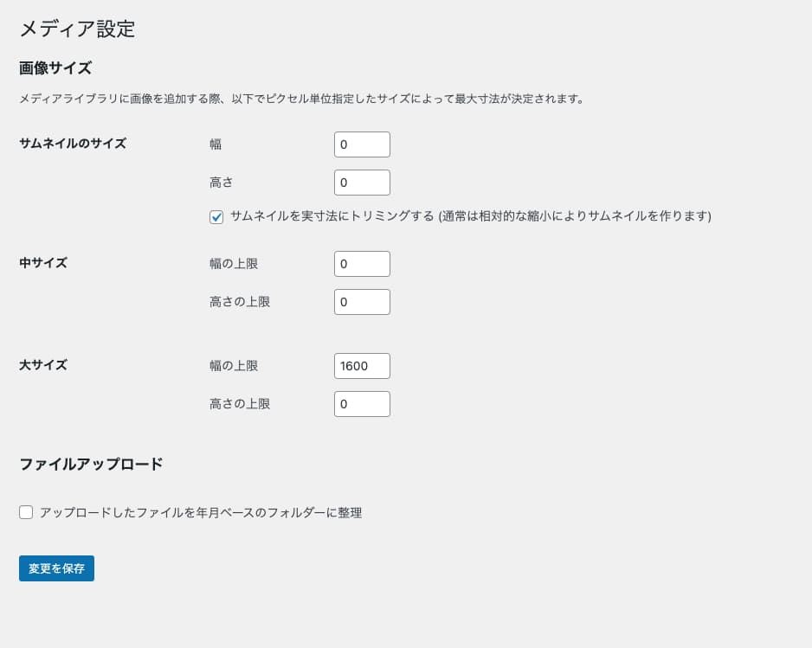This screenshot has height=648, width=812.
Task: Click the 幅 label under サムネイルのサイズ
Action: (x=216, y=144)
